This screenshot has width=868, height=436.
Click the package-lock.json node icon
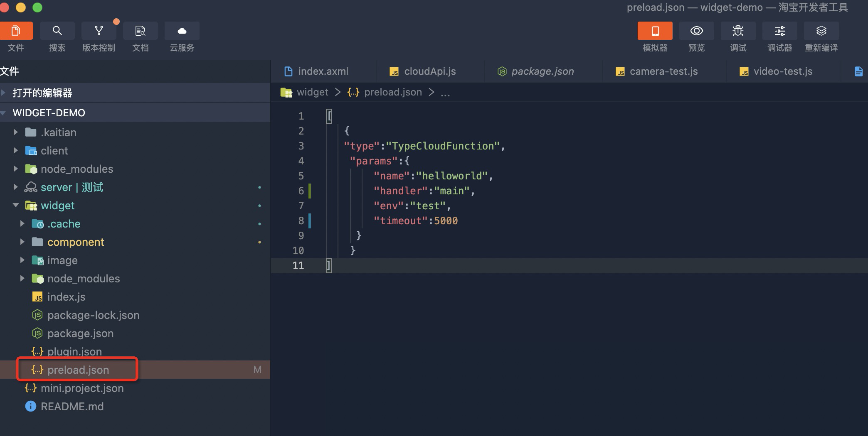(37, 315)
